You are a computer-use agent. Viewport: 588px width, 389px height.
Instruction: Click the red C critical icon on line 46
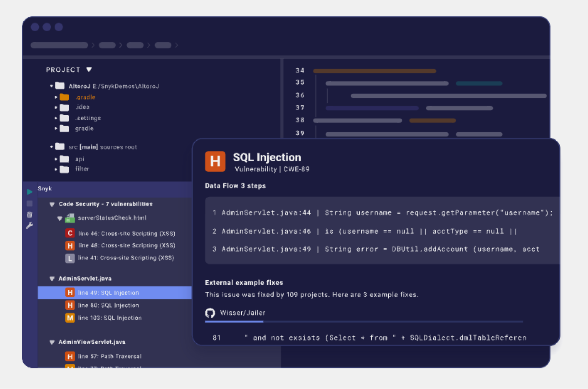(x=70, y=233)
